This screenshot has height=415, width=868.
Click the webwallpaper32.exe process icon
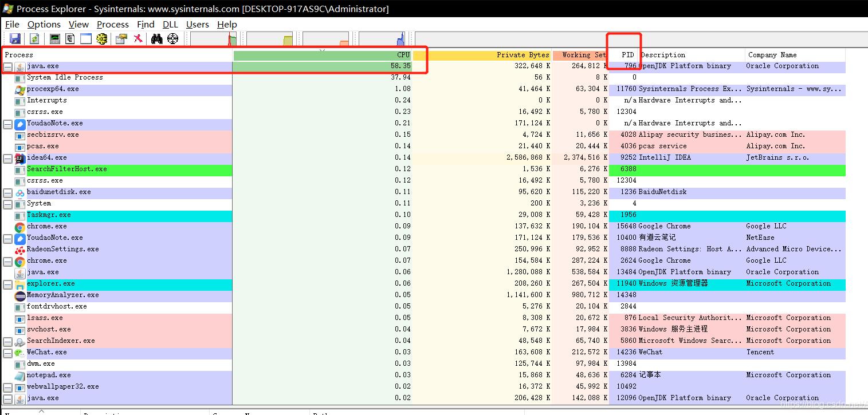pos(20,387)
